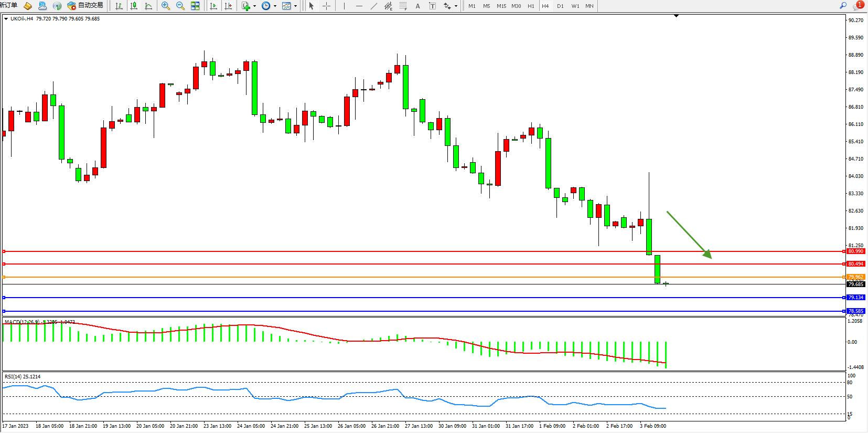This screenshot has height=433, width=868.
Task: Open the notifications chat bubble with badge
Action: point(858,6)
